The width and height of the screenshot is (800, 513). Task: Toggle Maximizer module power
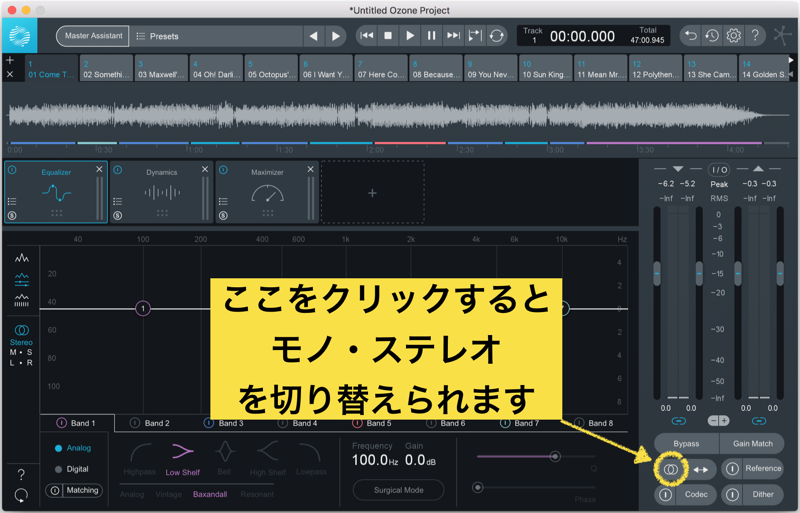[223, 170]
